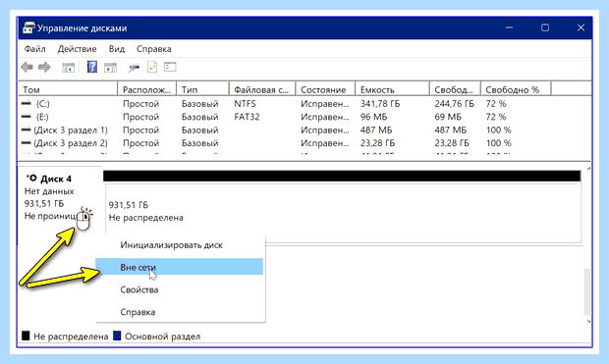
Task: Click the checkmark properties toolbar icon
Action: (152, 67)
